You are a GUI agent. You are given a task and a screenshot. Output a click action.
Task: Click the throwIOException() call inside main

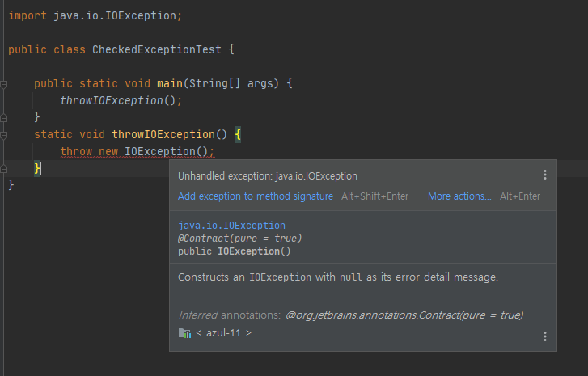[x=121, y=100]
